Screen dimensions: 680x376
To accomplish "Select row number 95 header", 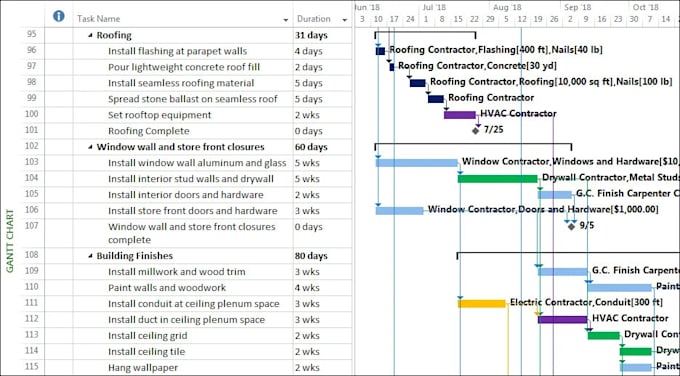I will click(x=32, y=34).
